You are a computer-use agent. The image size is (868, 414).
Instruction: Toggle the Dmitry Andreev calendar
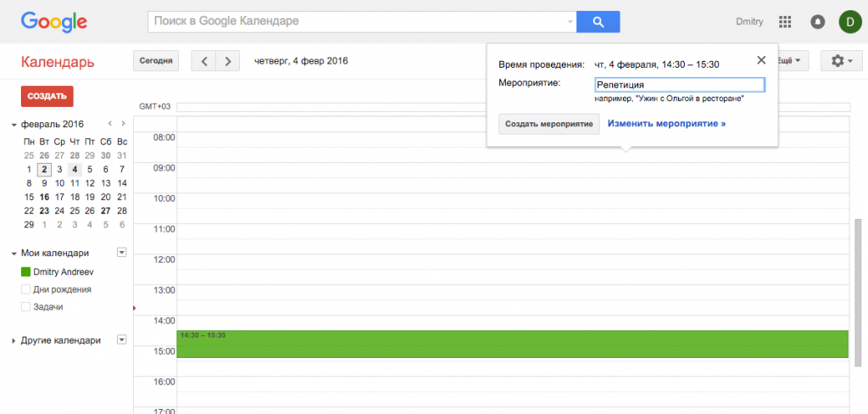pyautogui.click(x=25, y=271)
